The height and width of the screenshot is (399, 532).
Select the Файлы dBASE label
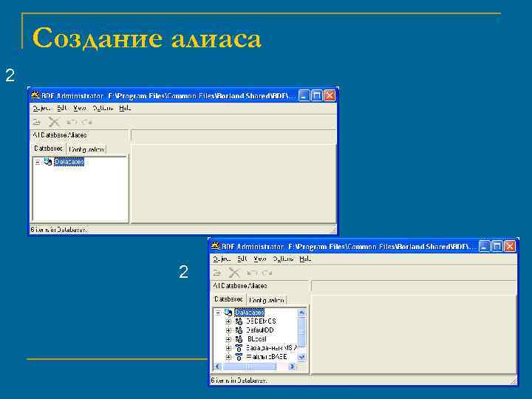(267, 357)
